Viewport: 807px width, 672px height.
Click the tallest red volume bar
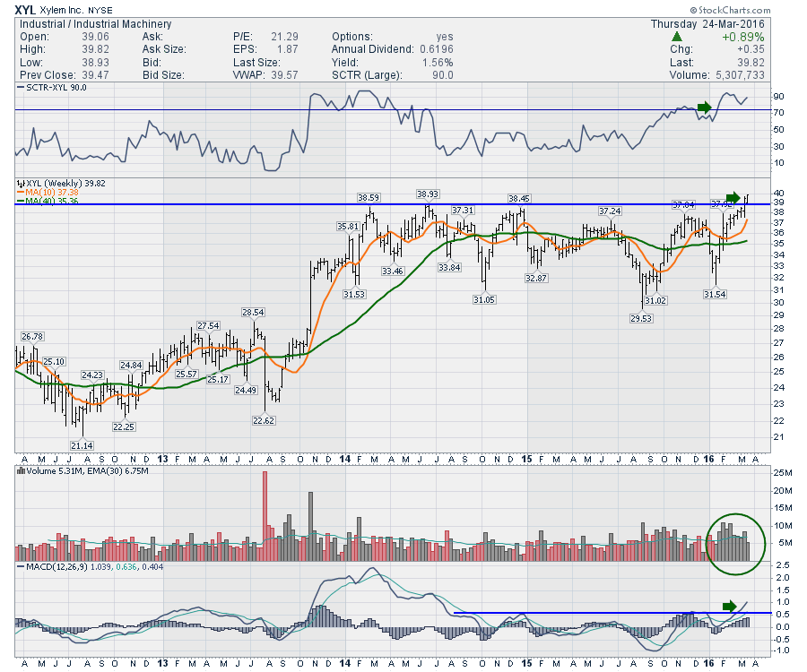coord(265,516)
